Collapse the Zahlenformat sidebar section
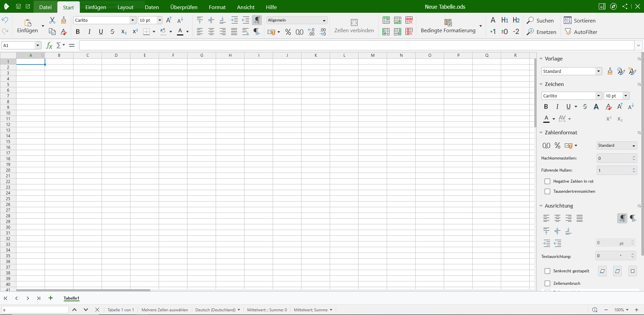The height and width of the screenshot is (315, 644). click(541, 133)
